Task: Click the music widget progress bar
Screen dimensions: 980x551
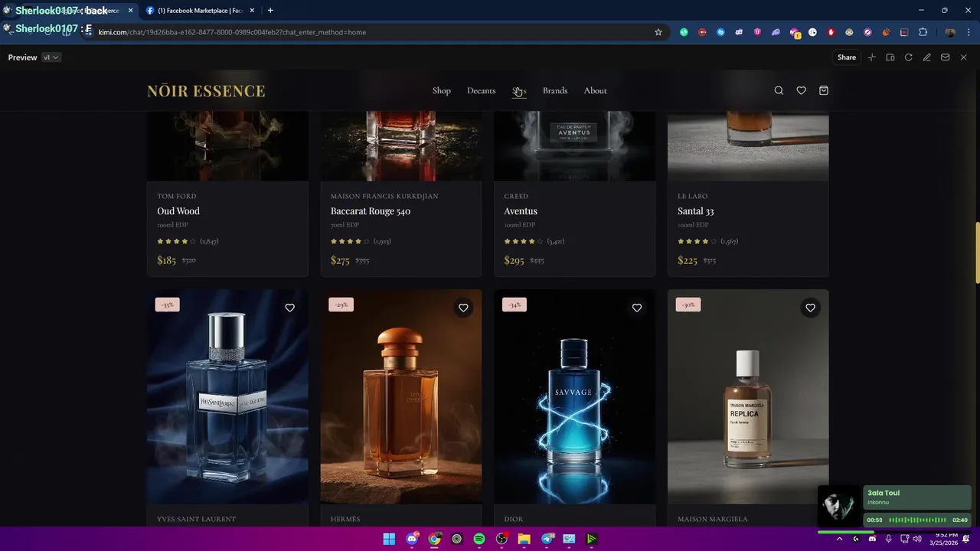Action: (894, 532)
